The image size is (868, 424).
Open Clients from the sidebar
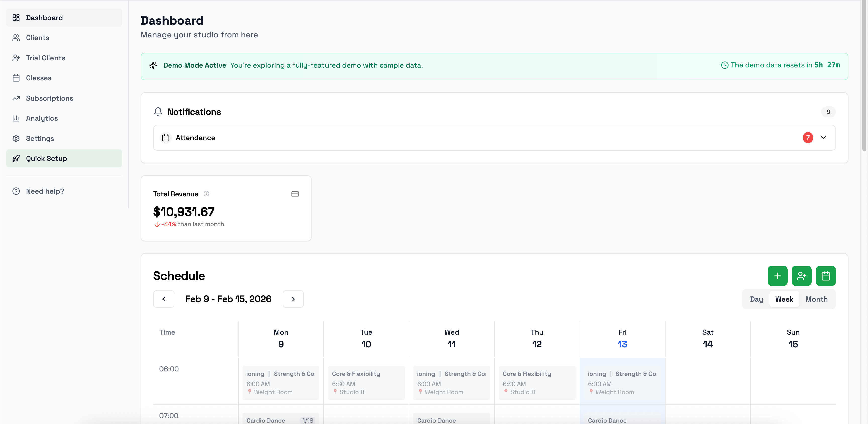click(37, 37)
